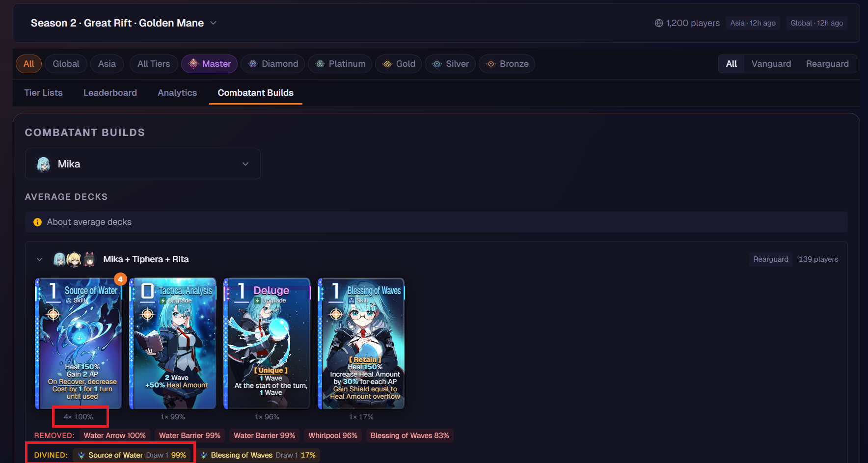Select All positions in the role switcher
This screenshot has width=868, height=463.
point(732,64)
